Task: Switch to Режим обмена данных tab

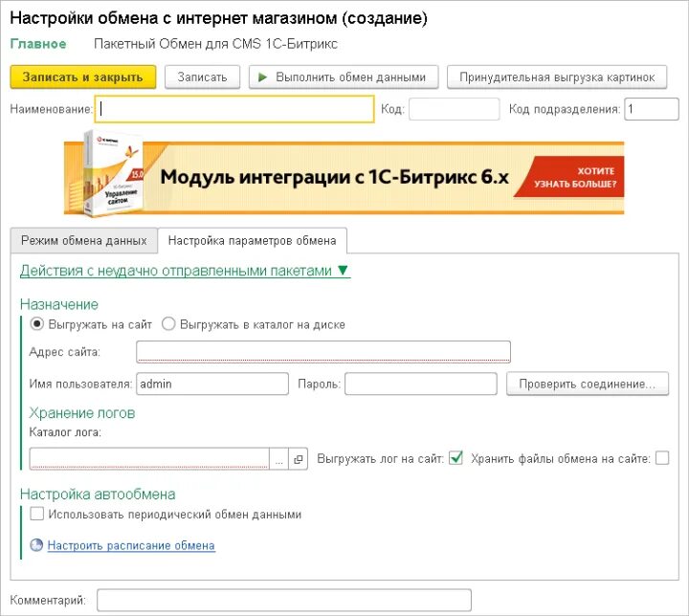Action: [x=84, y=241]
